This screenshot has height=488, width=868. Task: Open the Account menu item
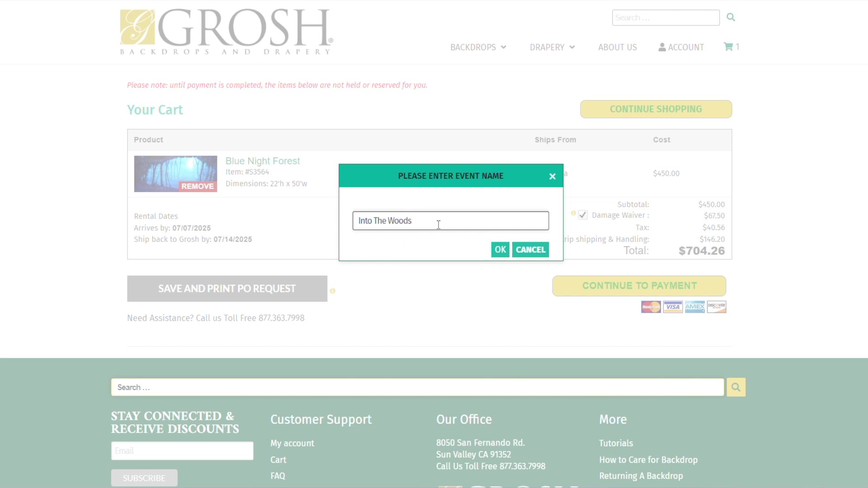point(681,47)
